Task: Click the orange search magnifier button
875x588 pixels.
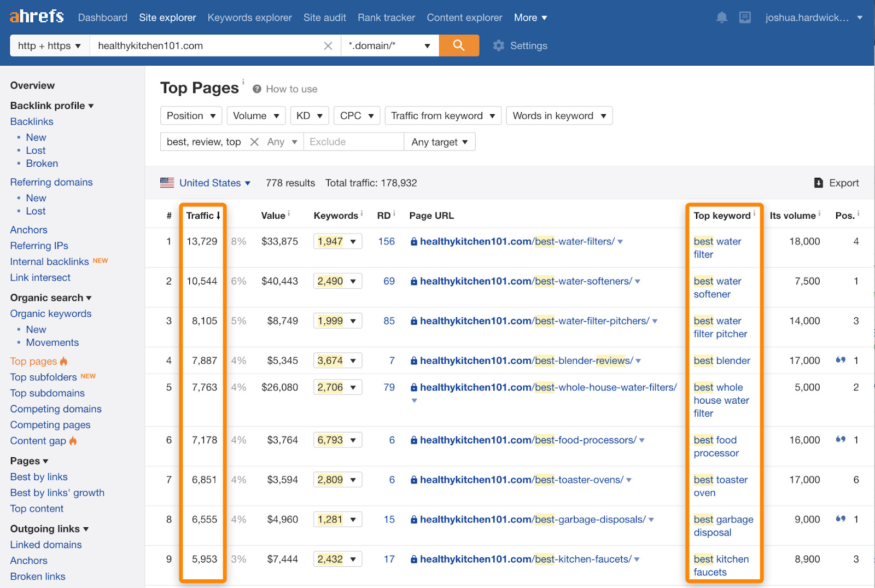Action: (x=459, y=45)
